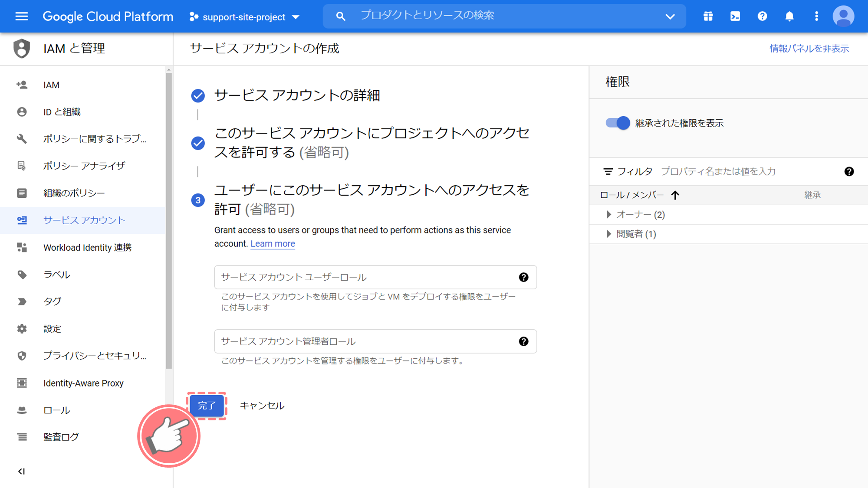Click the ポリシー アナライザ icon
The image size is (868, 488).
click(22, 166)
